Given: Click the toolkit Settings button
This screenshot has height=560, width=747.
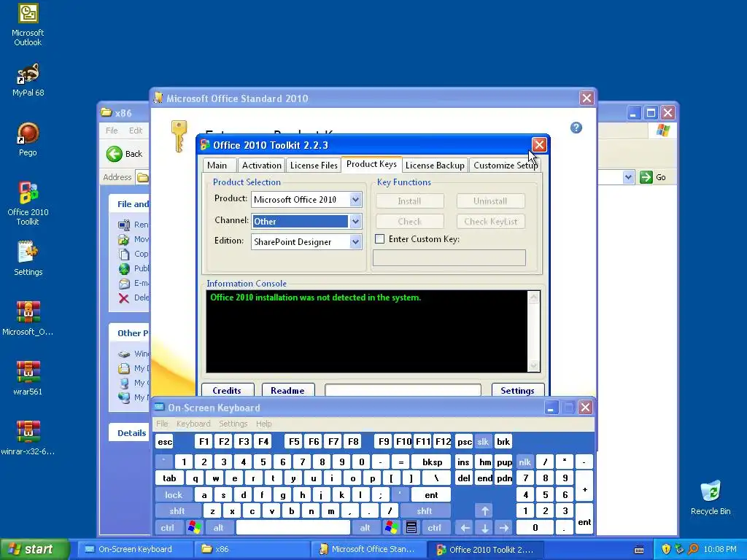Looking at the screenshot, I should coord(517,390).
